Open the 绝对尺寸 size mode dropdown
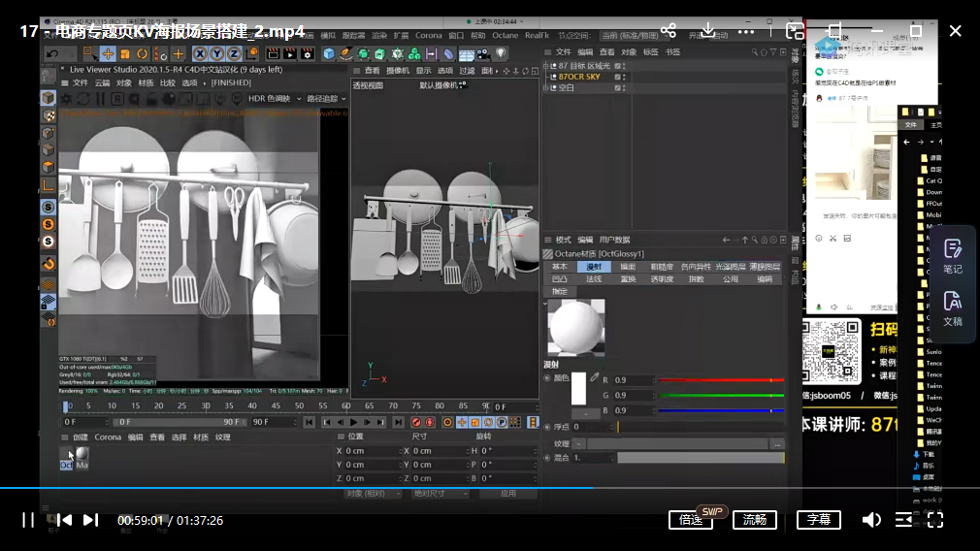The image size is (980, 551). coord(440,494)
